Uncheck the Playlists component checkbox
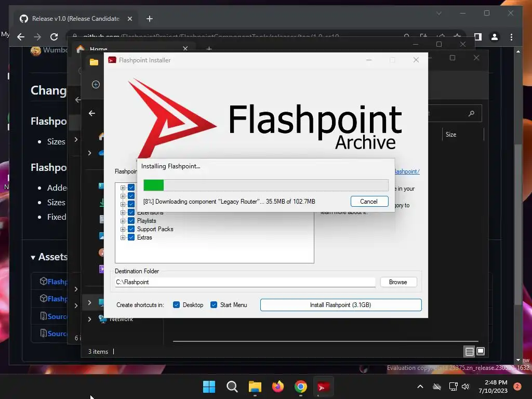Image resolution: width=532 pixels, height=399 pixels. pos(131,221)
